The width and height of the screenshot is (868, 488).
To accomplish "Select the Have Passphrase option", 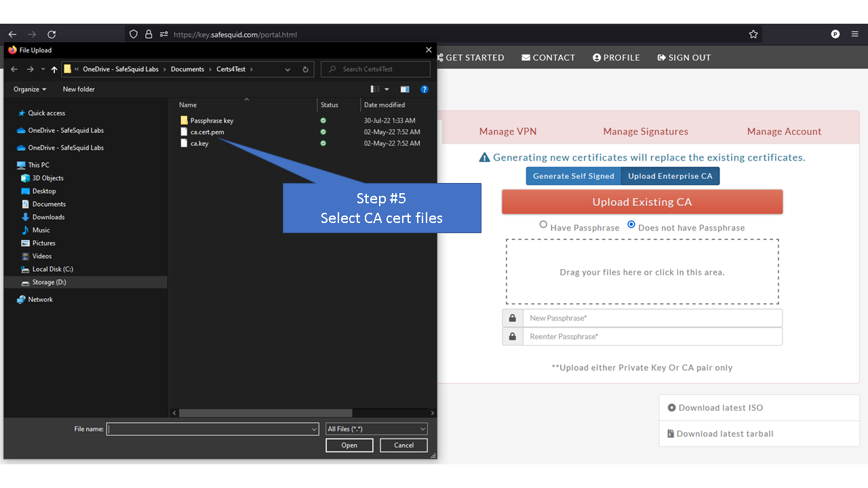I will tap(543, 225).
